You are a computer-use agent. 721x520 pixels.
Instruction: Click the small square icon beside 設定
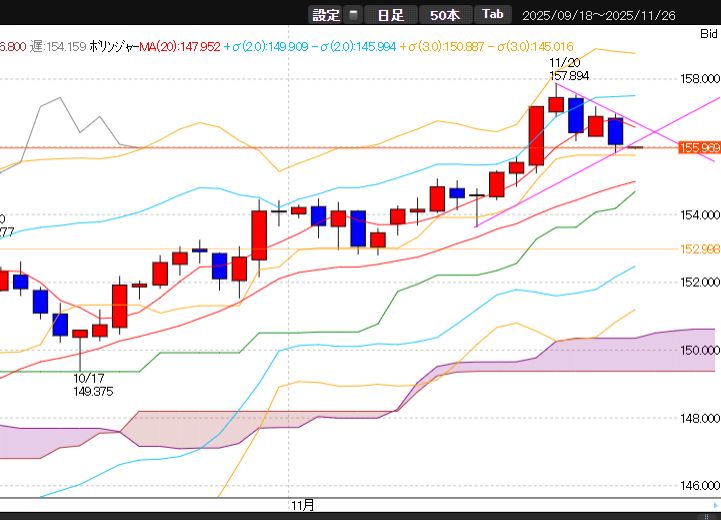tap(353, 14)
